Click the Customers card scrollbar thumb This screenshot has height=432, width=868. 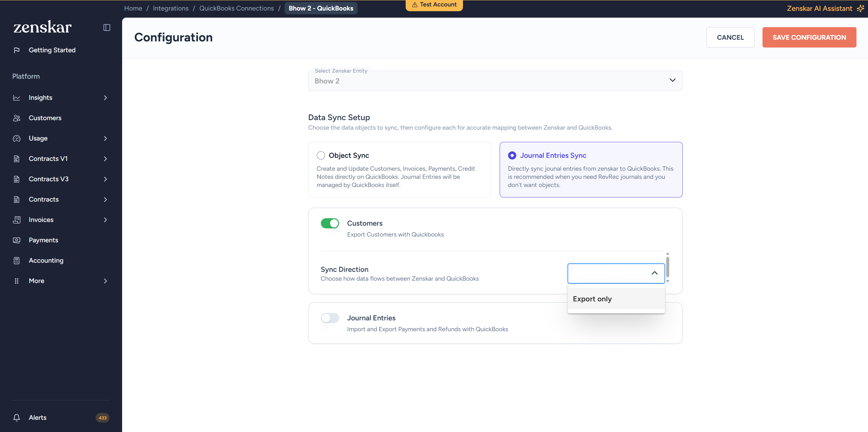tap(668, 267)
